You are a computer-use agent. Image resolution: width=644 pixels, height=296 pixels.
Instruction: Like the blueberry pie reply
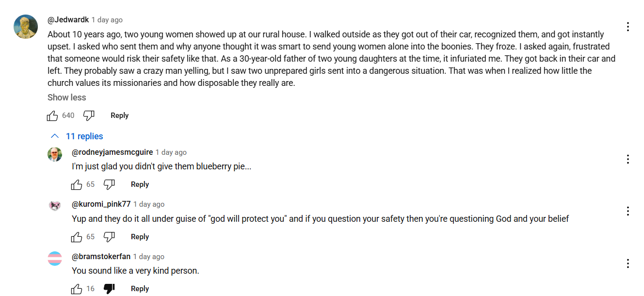(x=77, y=184)
